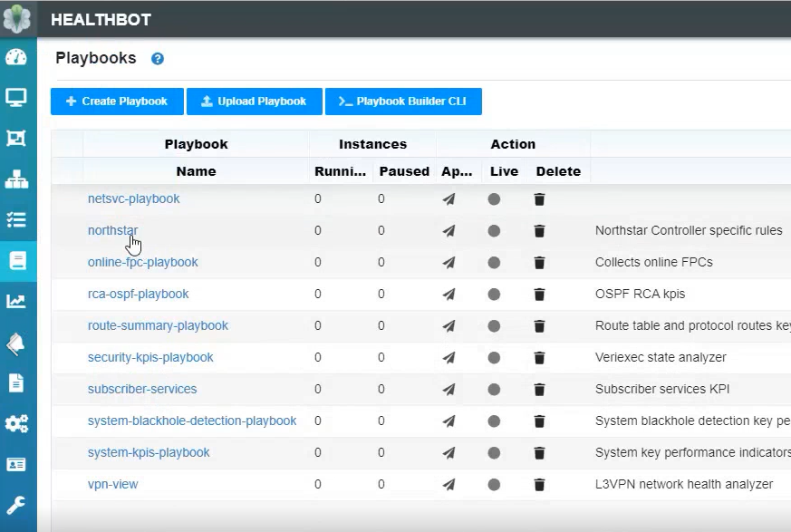Click the Create Playbook button
This screenshot has width=791, height=532.
click(117, 102)
